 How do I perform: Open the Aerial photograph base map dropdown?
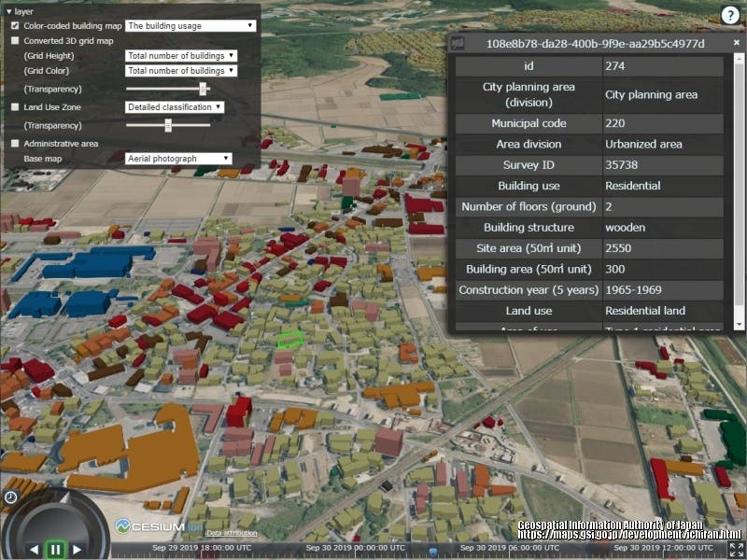(178, 159)
